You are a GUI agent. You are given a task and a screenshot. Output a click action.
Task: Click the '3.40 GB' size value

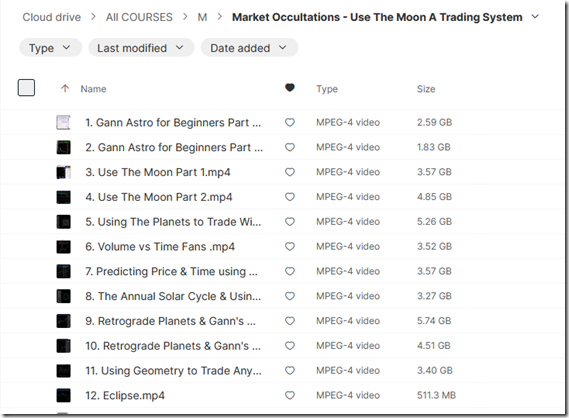[x=435, y=370]
